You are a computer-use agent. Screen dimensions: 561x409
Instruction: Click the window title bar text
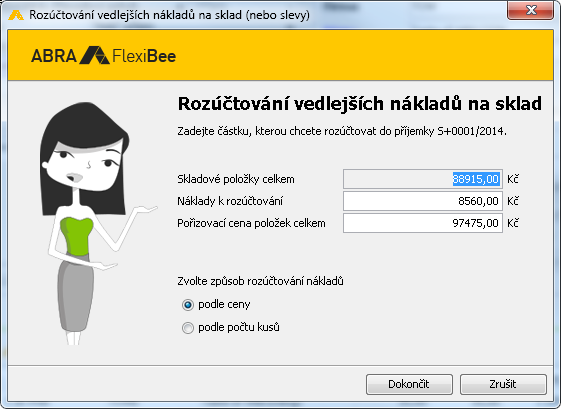[169, 15]
